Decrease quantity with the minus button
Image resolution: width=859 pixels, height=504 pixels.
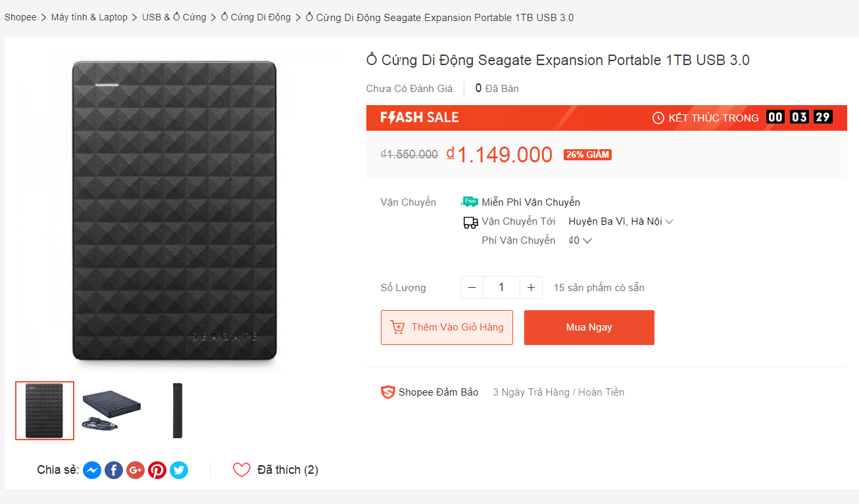click(x=472, y=287)
